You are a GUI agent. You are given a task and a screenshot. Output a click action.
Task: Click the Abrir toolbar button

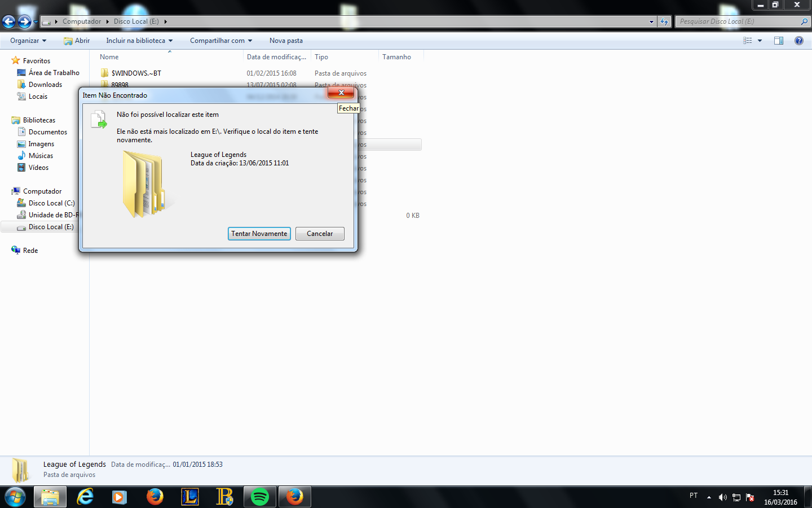coord(77,41)
